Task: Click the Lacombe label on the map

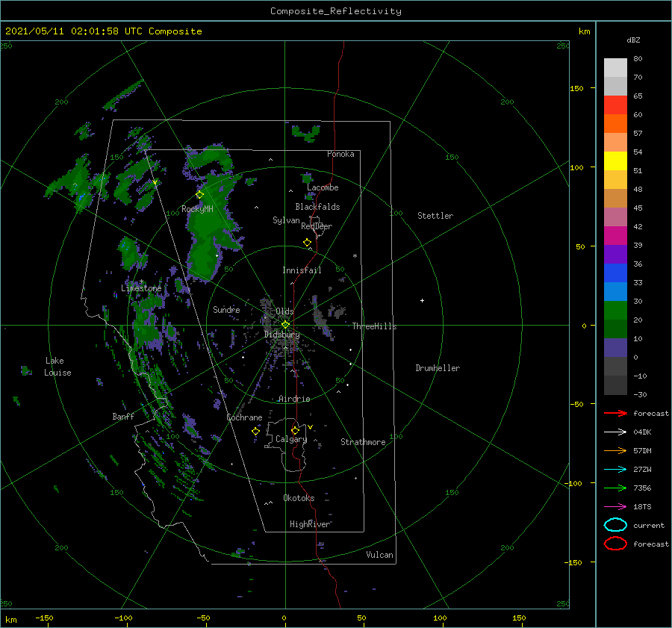Action: (x=323, y=187)
